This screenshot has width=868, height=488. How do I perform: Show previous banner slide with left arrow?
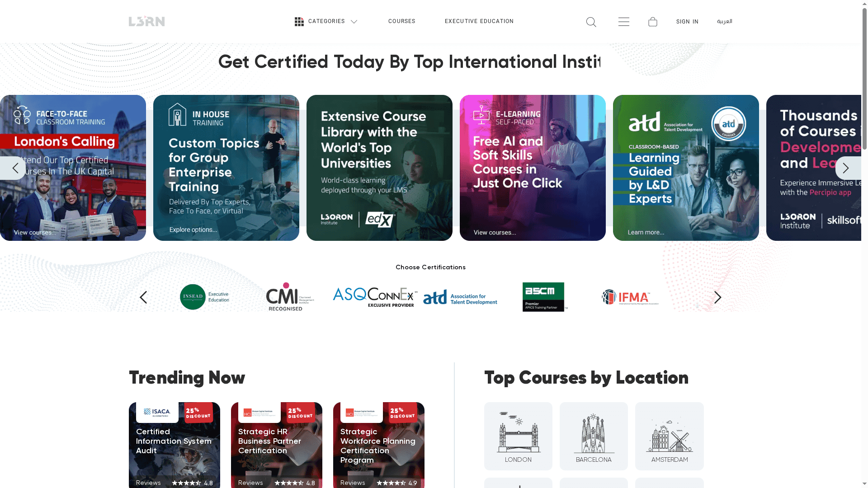coord(15,168)
